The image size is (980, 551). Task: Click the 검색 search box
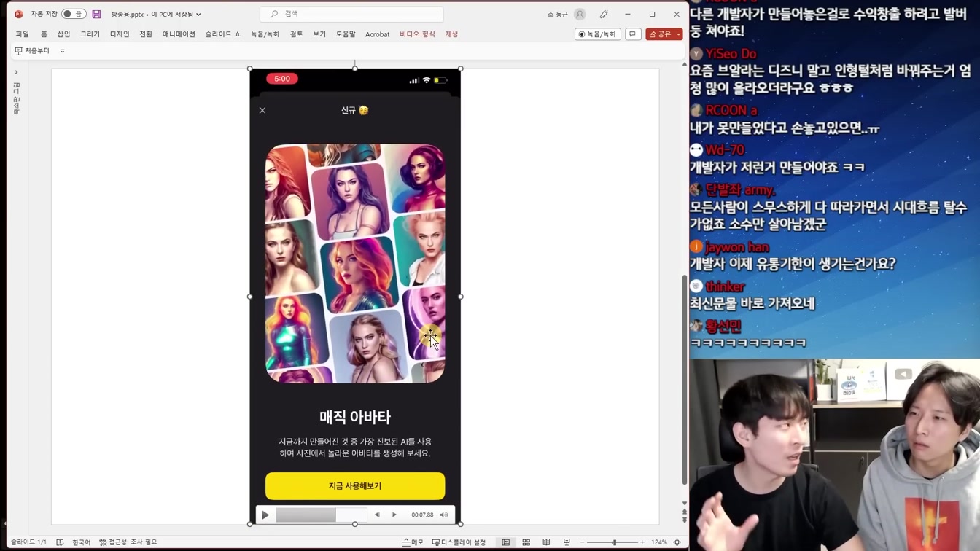351,14
